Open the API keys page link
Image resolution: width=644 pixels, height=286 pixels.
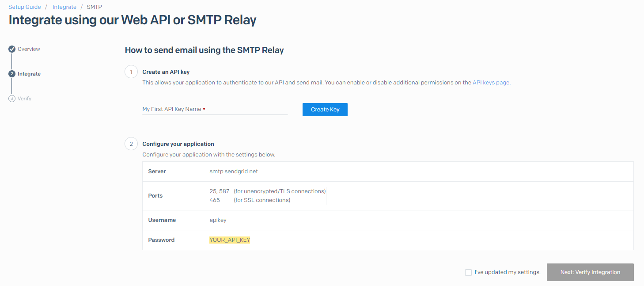click(x=491, y=83)
